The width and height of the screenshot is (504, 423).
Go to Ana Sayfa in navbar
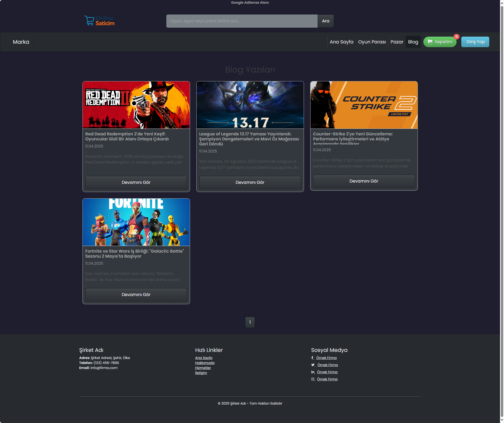pyautogui.click(x=341, y=42)
